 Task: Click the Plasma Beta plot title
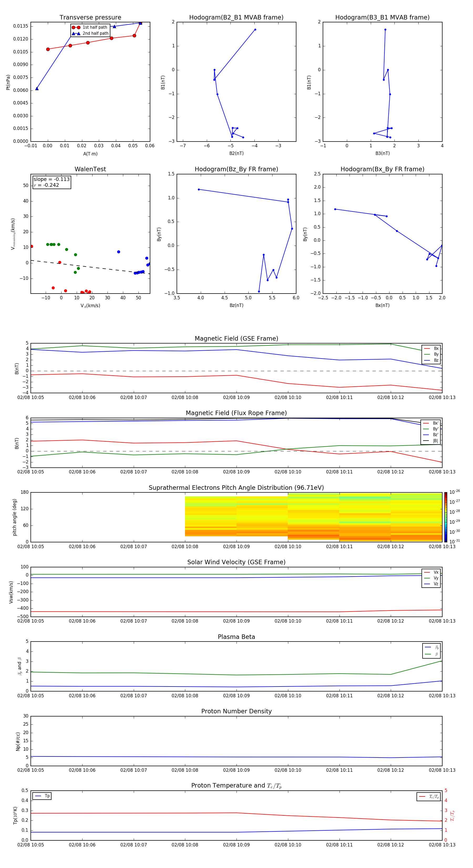coord(236,637)
